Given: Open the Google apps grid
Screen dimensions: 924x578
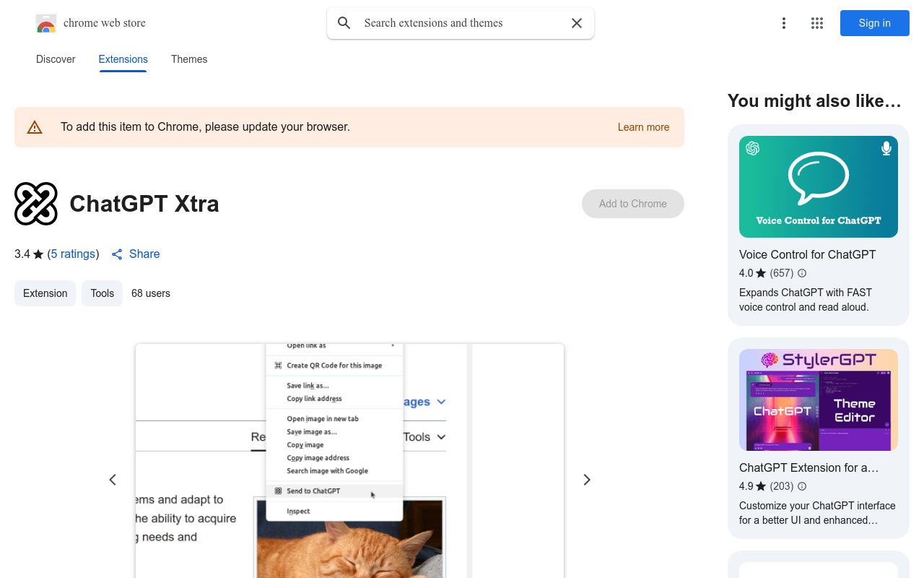Looking at the screenshot, I should click(817, 23).
